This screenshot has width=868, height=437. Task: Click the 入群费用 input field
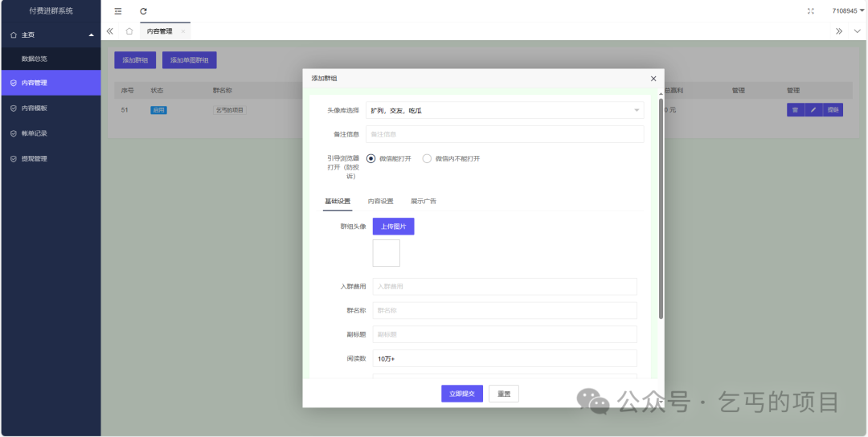click(x=505, y=287)
